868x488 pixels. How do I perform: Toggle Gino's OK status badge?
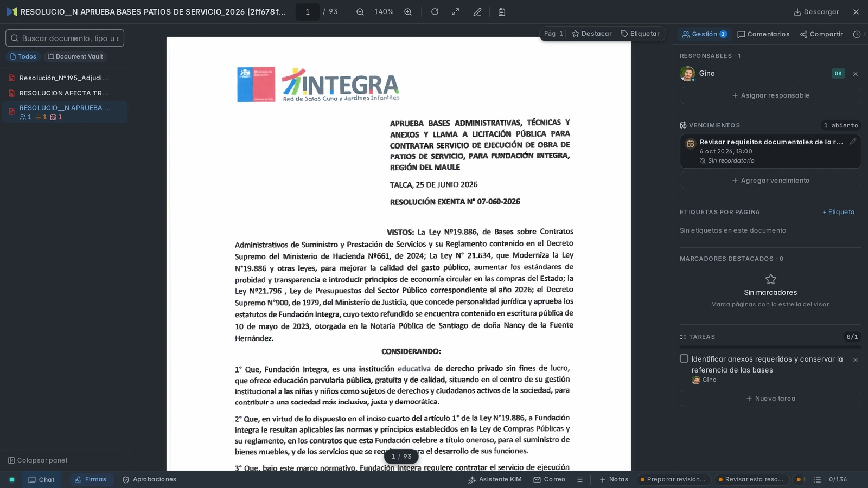click(x=838, y=74)
